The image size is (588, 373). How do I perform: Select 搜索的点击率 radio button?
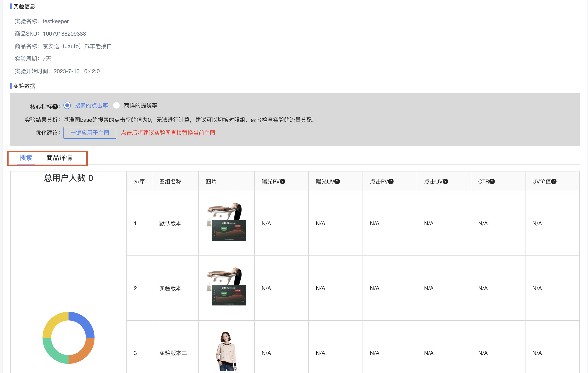(x=67, y=105)
